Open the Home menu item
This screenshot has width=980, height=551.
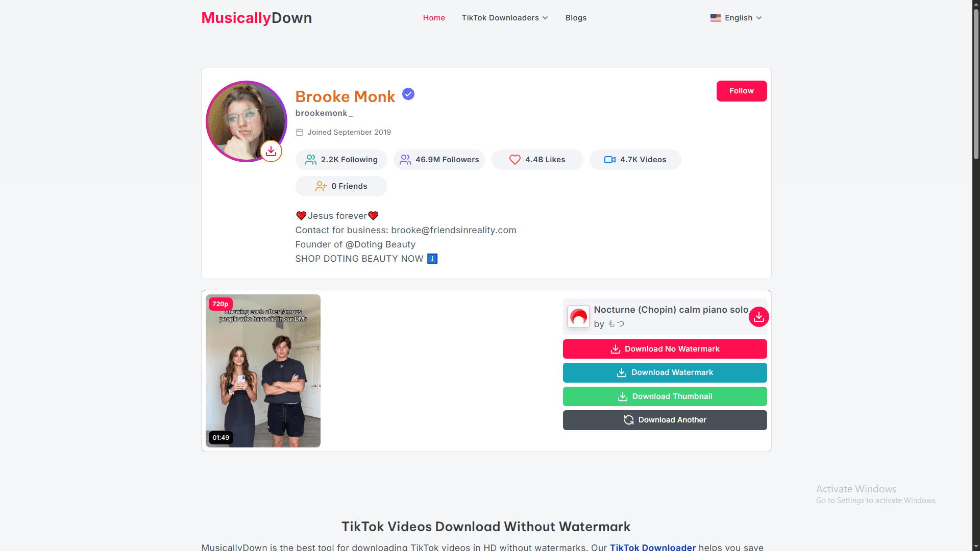tap(434, 18)
